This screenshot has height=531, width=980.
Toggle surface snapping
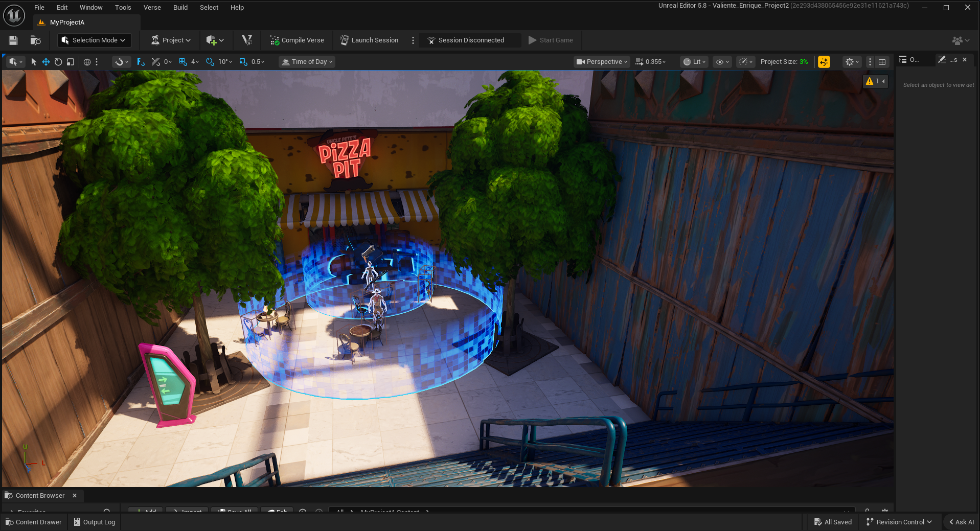156,62
